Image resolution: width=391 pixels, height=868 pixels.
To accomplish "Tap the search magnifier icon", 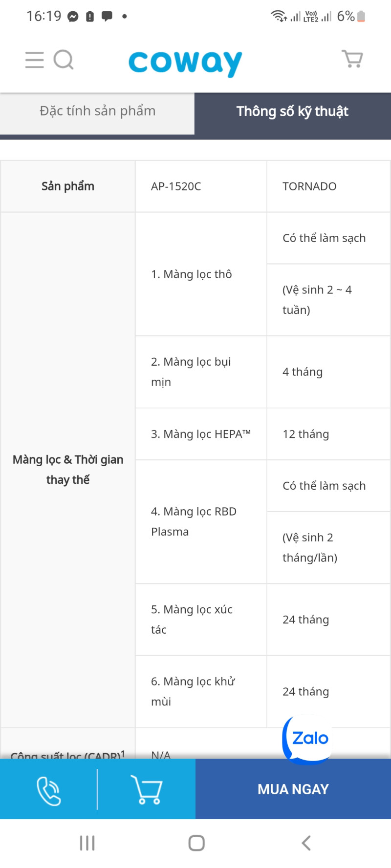I will pyautogui.click(x=64, y=60).
